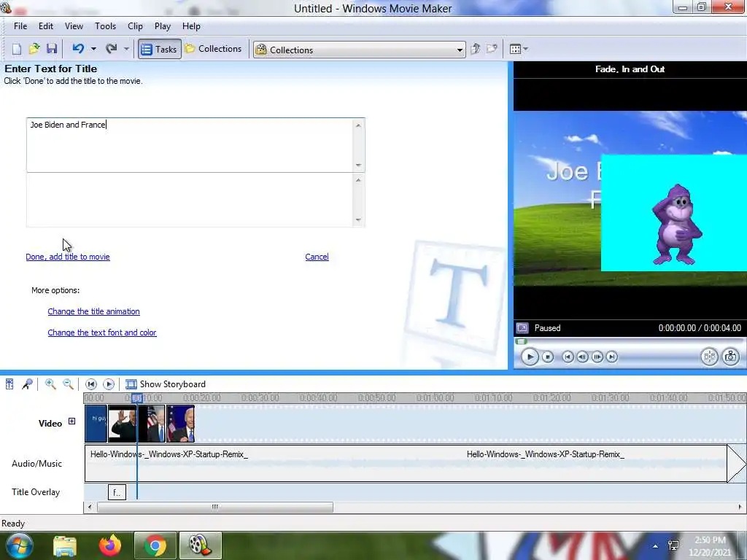Expand the Video track plus icon
Screen dimensions: 747x560
tap(71, 421)
